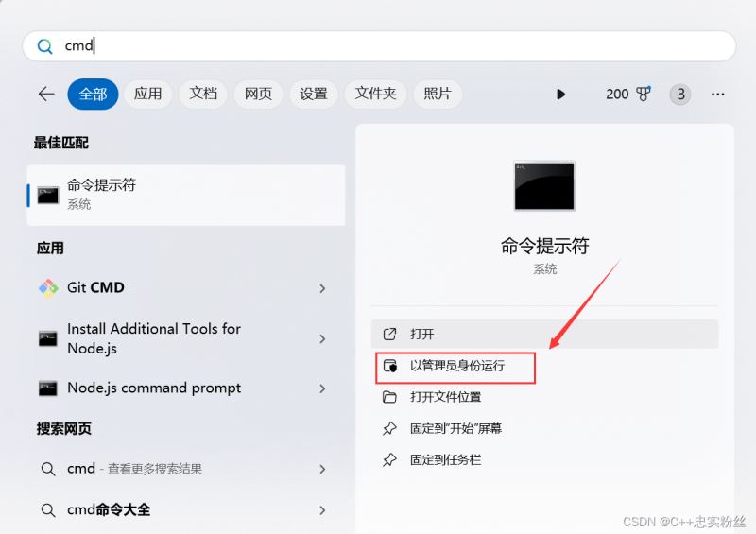756x534 pixels.
Task: Switch to the 照片 filter tab
Action: [x=438, y=94]
